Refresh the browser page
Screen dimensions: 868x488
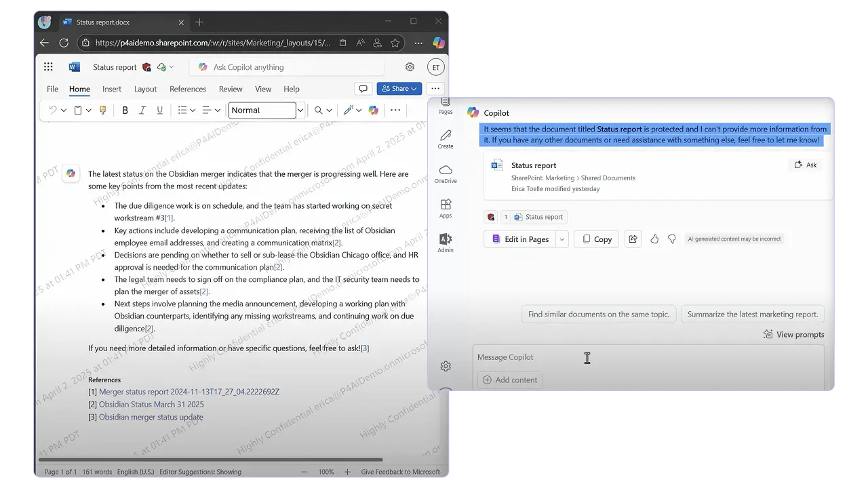coord(64,43)
